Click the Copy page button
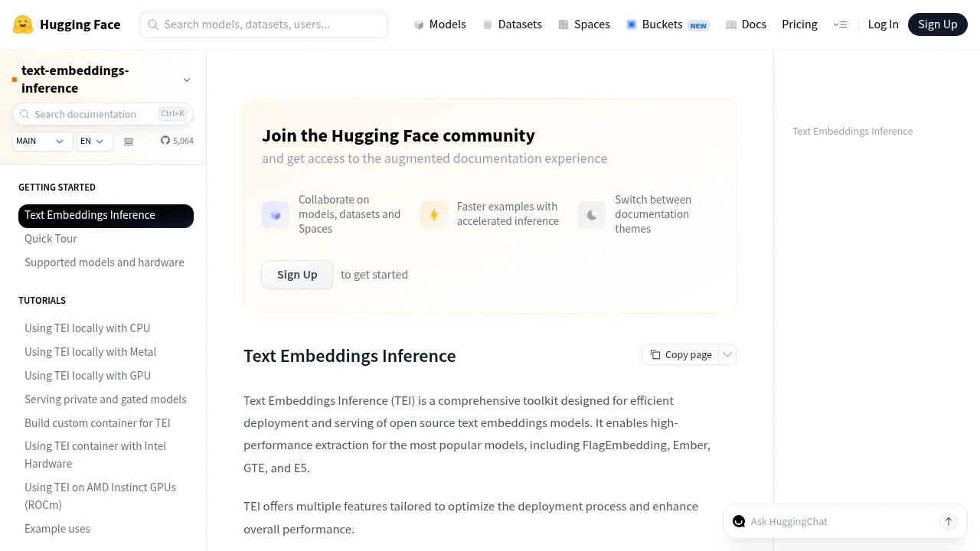 pyautogui.click(x=681, y=354)
